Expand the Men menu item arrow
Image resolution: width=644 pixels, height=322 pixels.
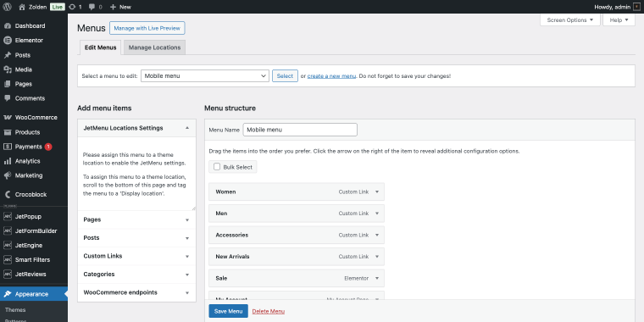377,214
